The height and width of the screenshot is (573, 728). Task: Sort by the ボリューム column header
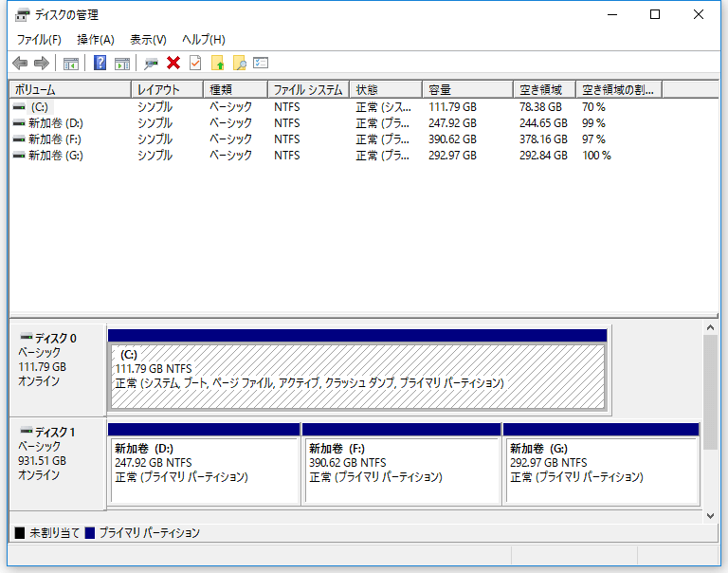coord(70,89)
